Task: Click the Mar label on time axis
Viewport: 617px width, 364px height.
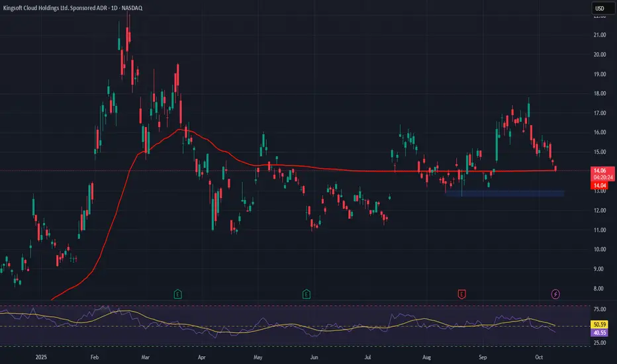Action: point(145,357)
